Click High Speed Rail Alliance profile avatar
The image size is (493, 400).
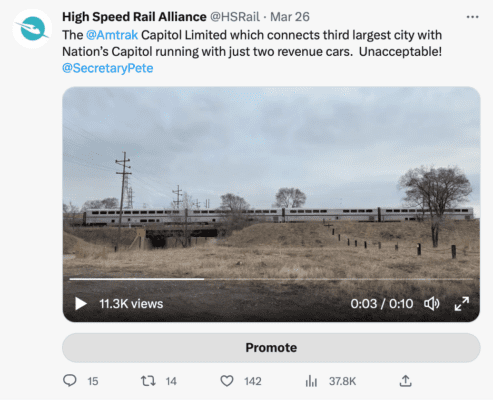point(32,29)
